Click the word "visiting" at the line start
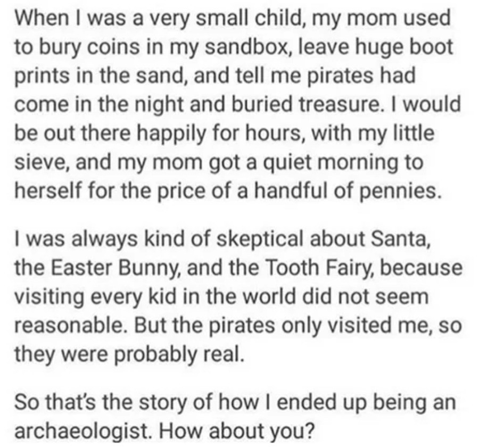Image resolution: width=479 pixels, height=448 pixels. [x=49, y=297]
